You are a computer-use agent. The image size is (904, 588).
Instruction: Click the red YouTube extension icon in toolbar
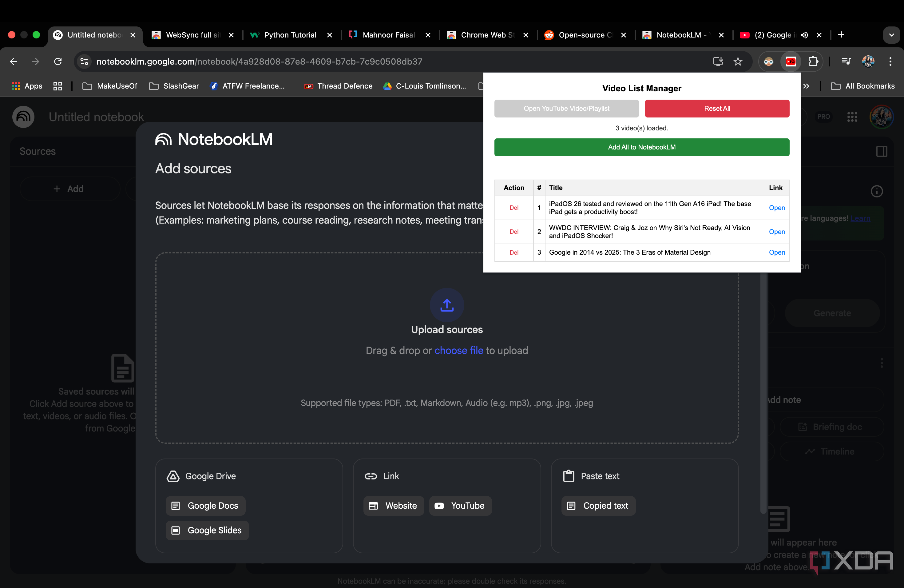point(791,62)
